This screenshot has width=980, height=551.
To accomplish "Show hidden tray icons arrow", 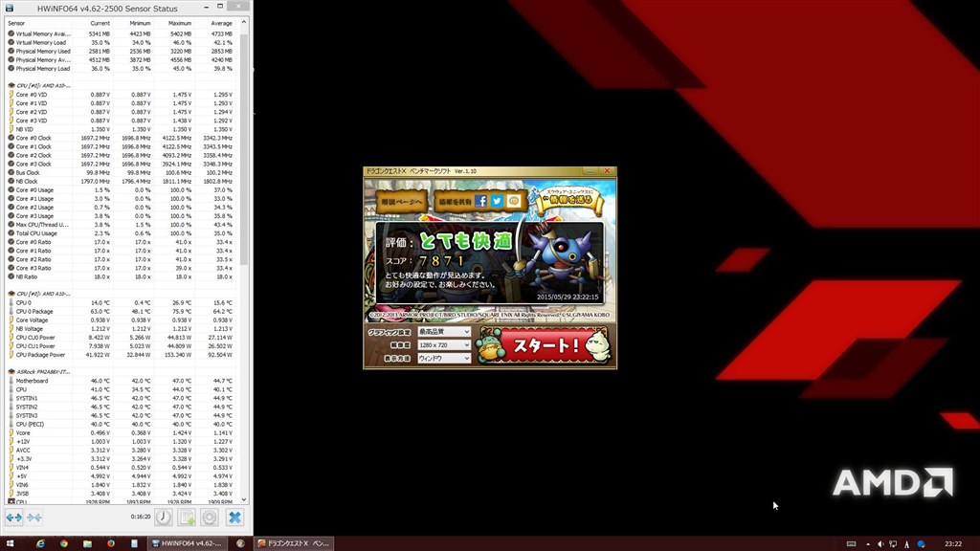I will click(x=868, y=543).
